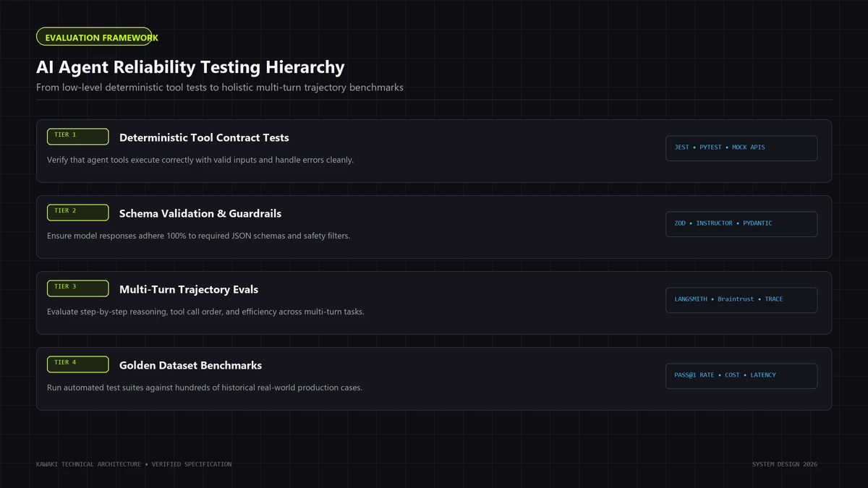Click the JEST • PYTEST • MOCK APIS box

pyautogui.click(x=741, y=148)
